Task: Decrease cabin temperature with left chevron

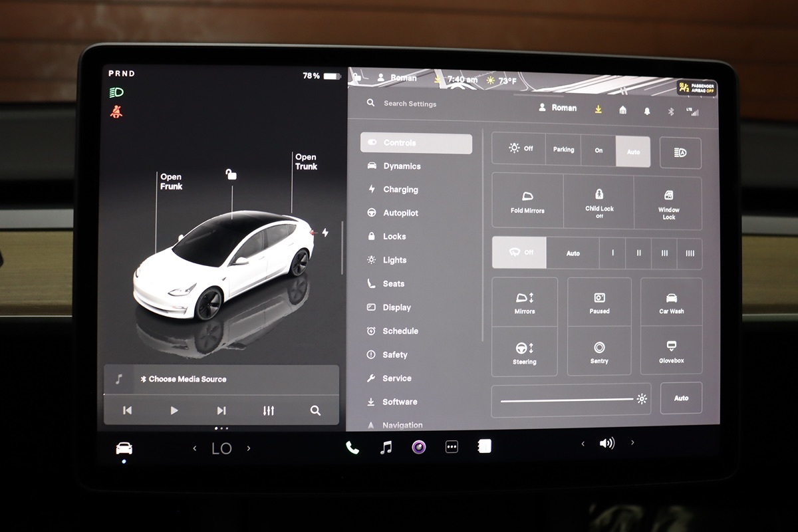Action: (195, 449)
